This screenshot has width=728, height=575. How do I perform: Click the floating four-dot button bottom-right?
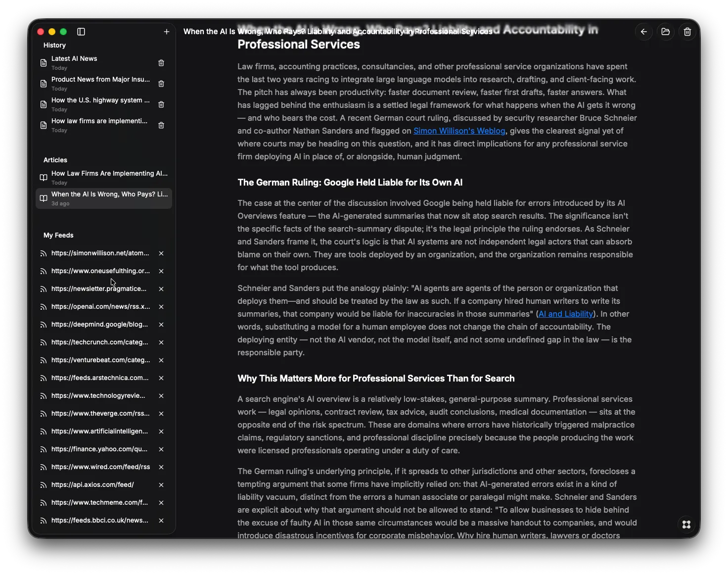pos(686,525)
